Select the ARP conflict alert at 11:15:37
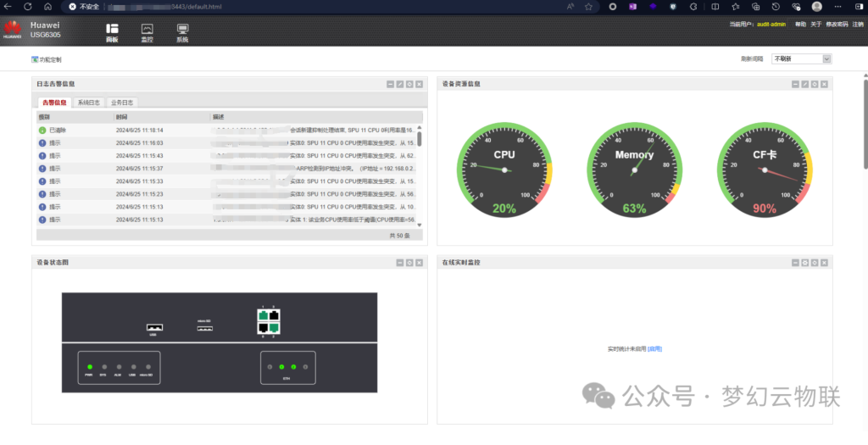 [226, 169]
